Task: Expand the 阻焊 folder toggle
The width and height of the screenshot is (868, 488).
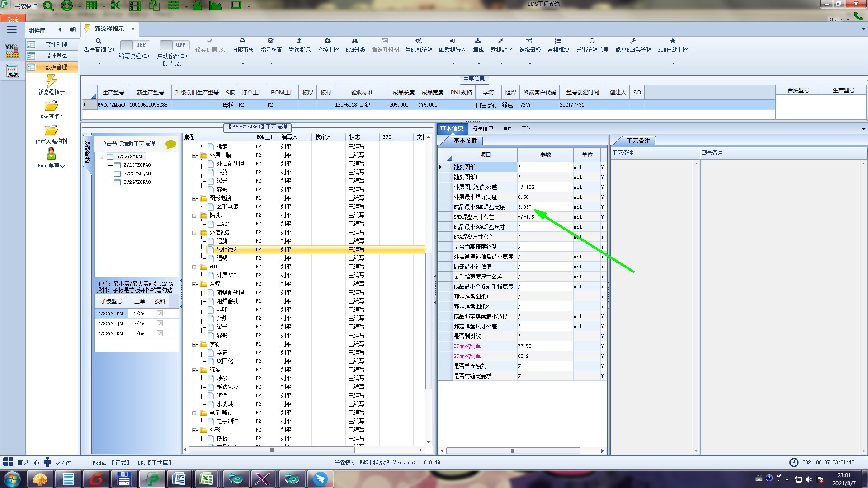Action: click(194, 284)
